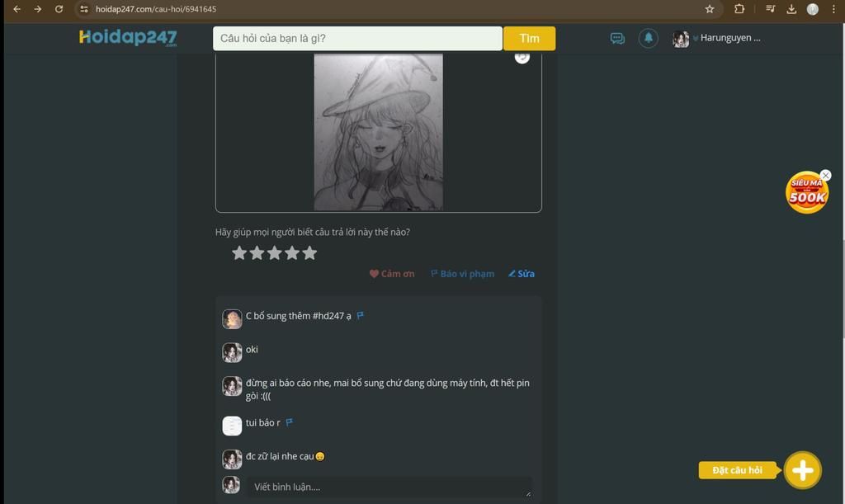This screenshot has height=504, width=845.
Task: Open the pencil sketch drawing image
Action: (x=378, y=132)
